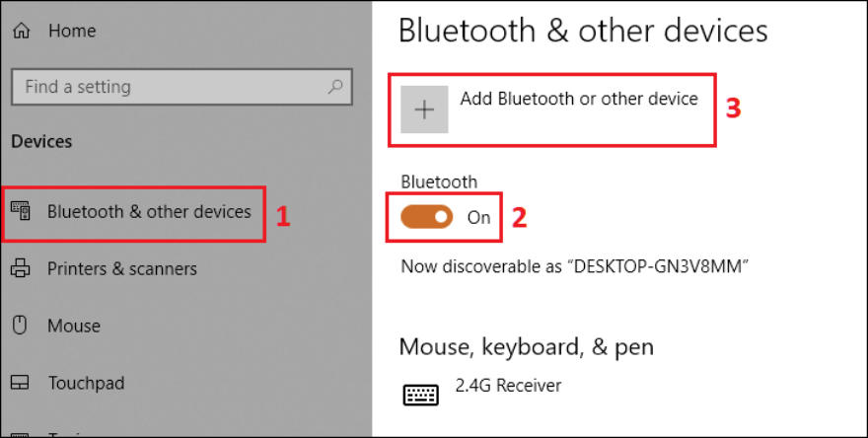Select the 2.4G Receiver device entry
868x438 pixels.
pyautogui.click(x=508, y=385)
